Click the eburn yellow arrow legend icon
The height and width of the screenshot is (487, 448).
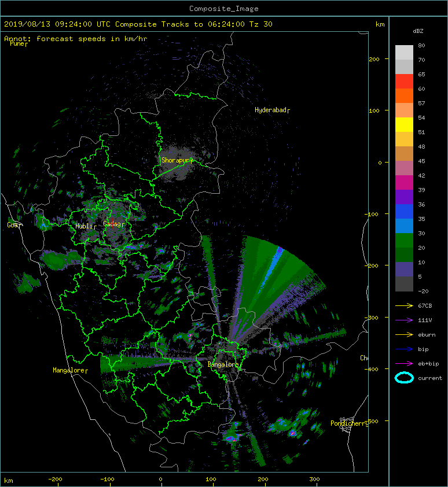[404, 335]
